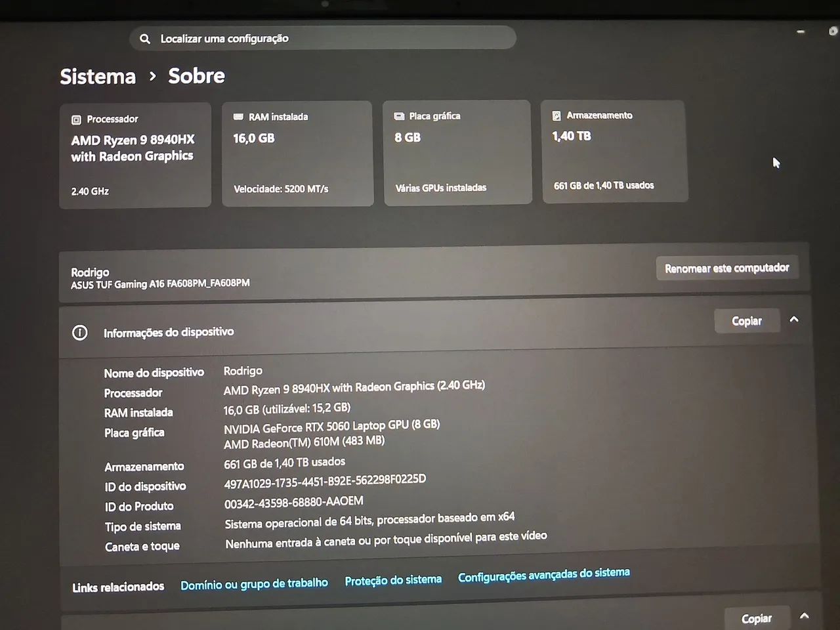Screen dimensions: 840x630
Task: Click the Sobre breadcrumb title
Action: [x=196, y=75]
